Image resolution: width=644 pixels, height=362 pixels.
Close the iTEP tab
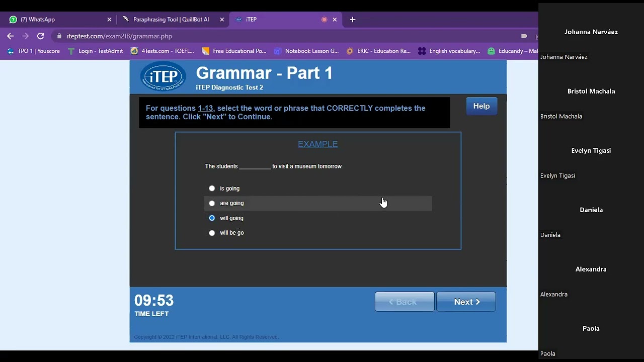[335, 20]
